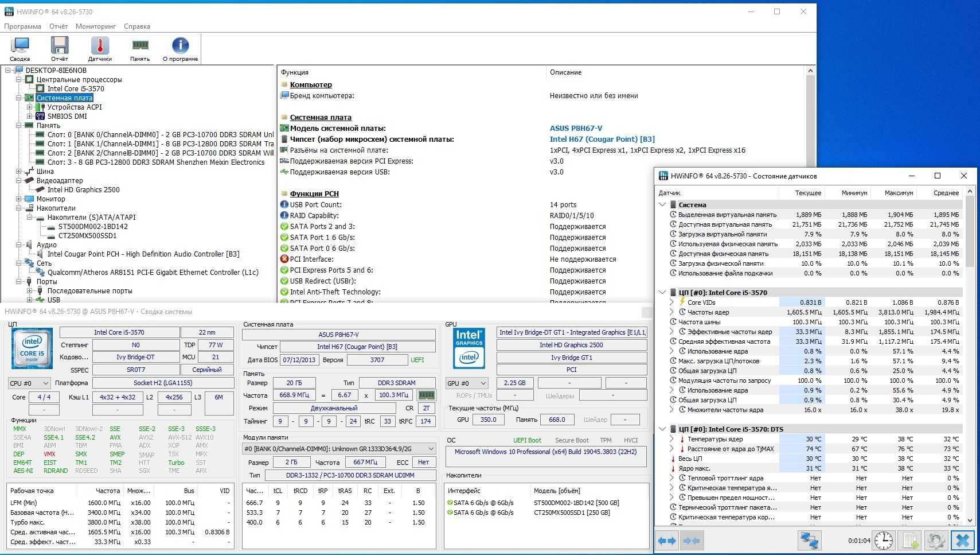Expand the Core VIDs sensor row
Viewport: 980px width, 555px height.
(x=671, y=302)
